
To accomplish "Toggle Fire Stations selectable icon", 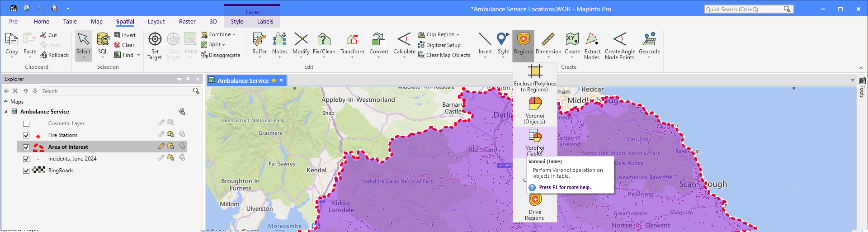I will 170,134.
